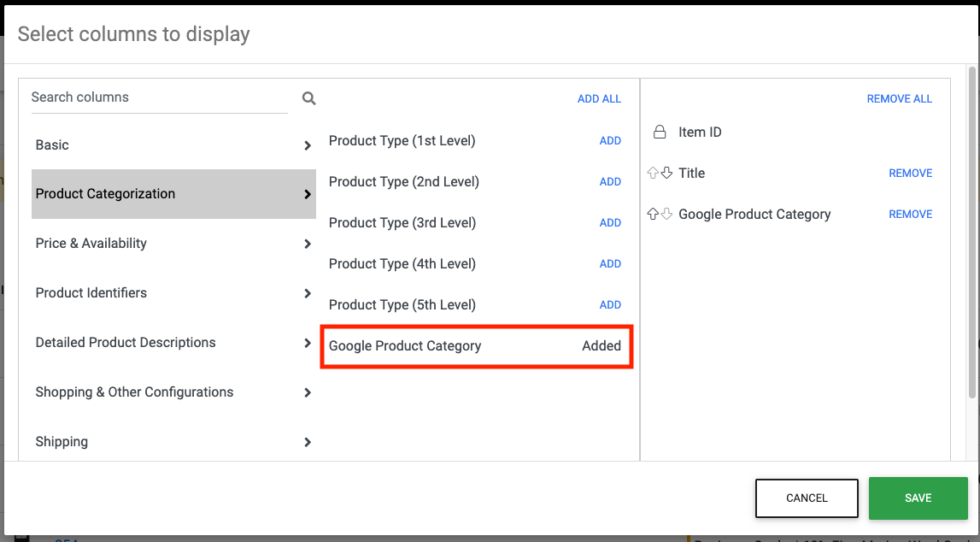Focus the Search columns input field
This screenshot has width=980, height=542.
[x=159, y=97]
